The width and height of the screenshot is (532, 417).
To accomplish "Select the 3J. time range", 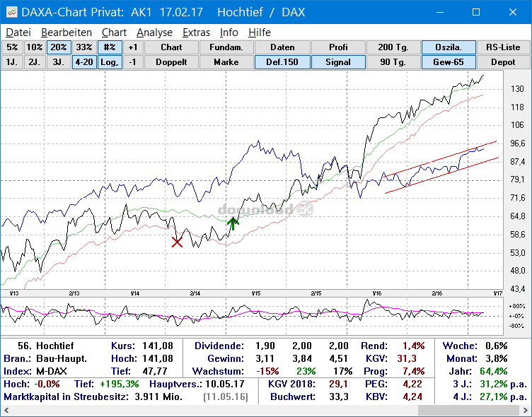I will (59, 62).
